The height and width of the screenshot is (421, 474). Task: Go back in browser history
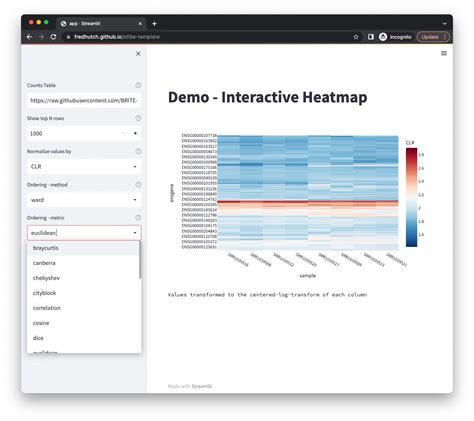29,37
